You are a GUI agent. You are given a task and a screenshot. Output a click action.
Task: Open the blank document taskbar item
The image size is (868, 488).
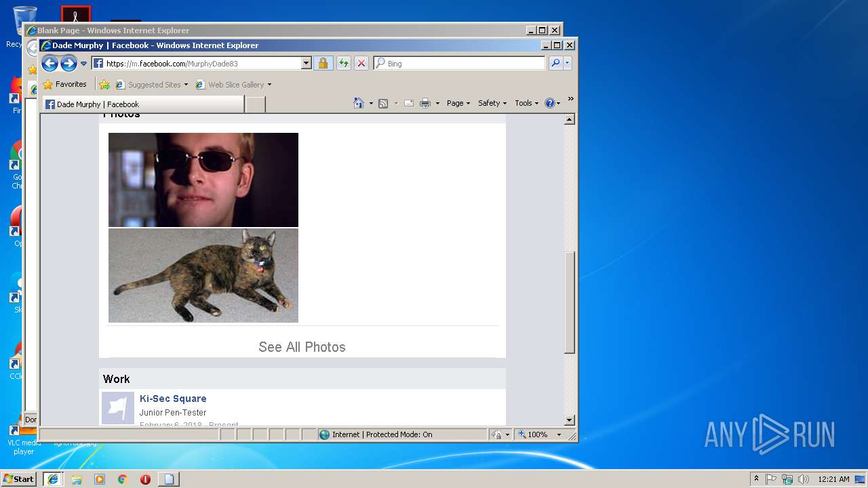pos(169,479)
